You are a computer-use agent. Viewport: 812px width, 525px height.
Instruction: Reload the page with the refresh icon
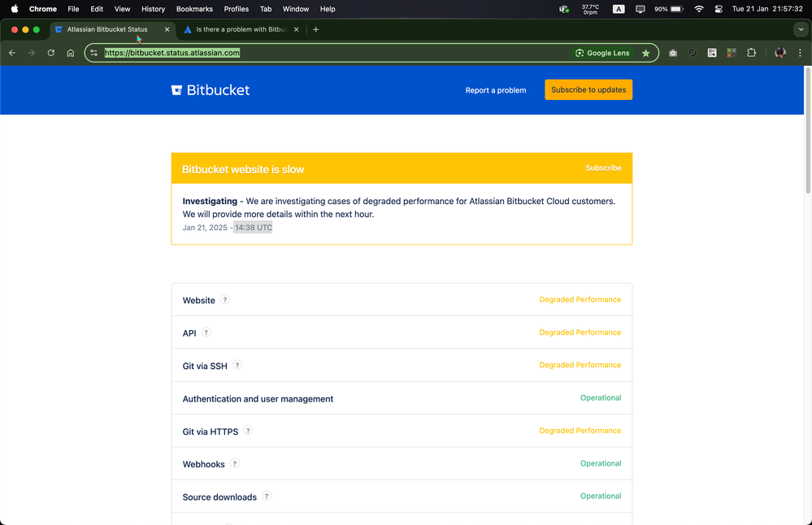tap(50, 53)
